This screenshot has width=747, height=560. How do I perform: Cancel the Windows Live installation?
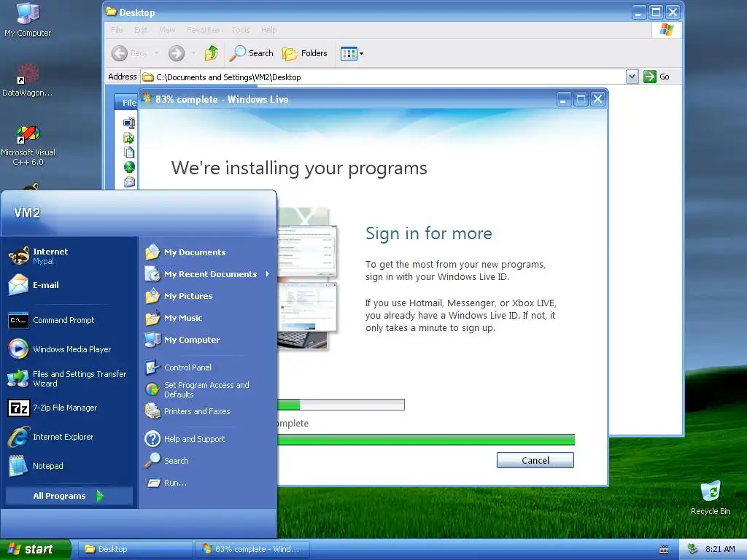(535, 460)
